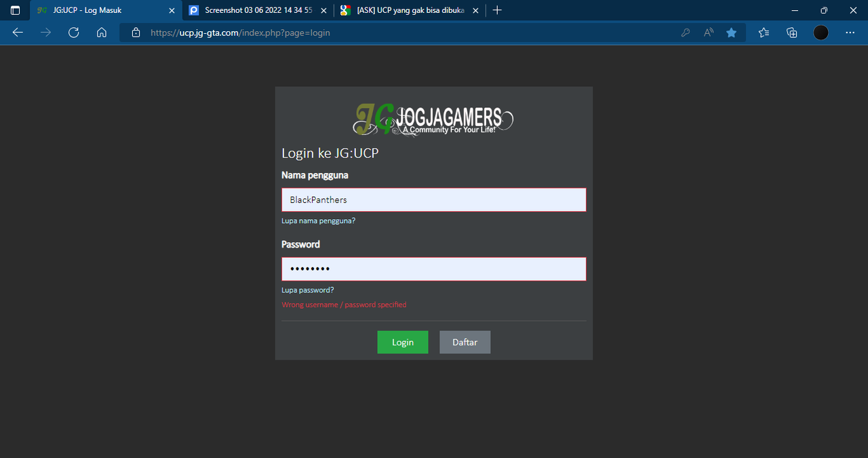
Task: Minimize the browser window
Action: click(794, 10)
